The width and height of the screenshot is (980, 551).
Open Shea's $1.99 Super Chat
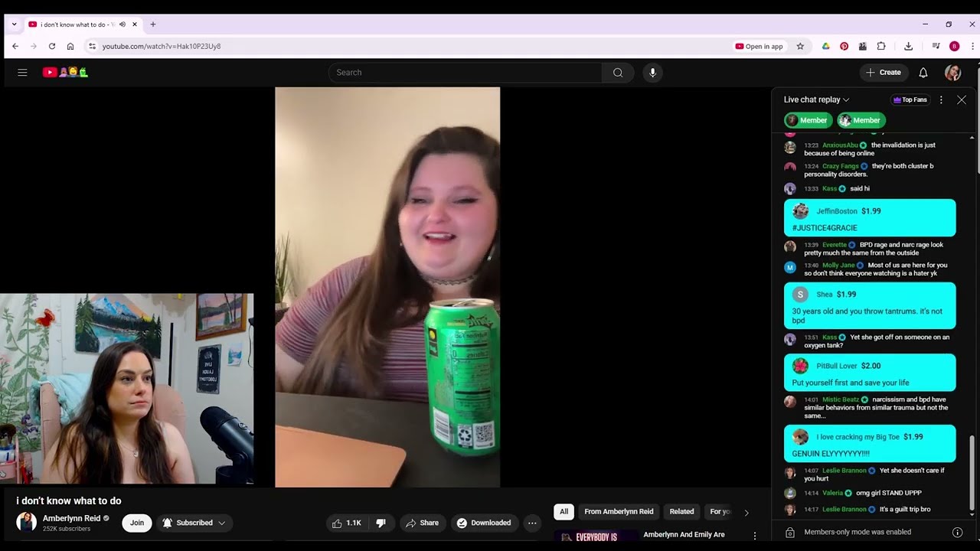pyautogui.click(x=870, y=305)
